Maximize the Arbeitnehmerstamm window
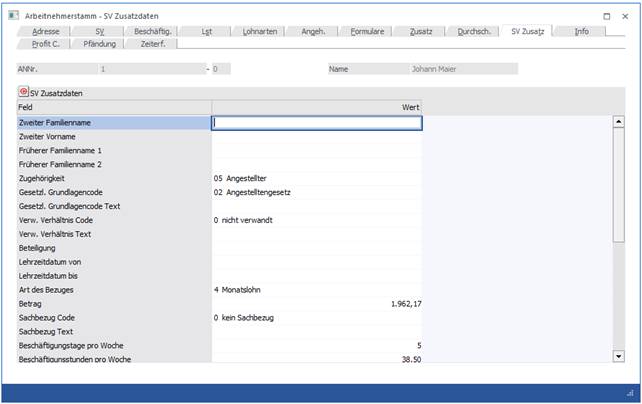 click(x=609, y=17)
